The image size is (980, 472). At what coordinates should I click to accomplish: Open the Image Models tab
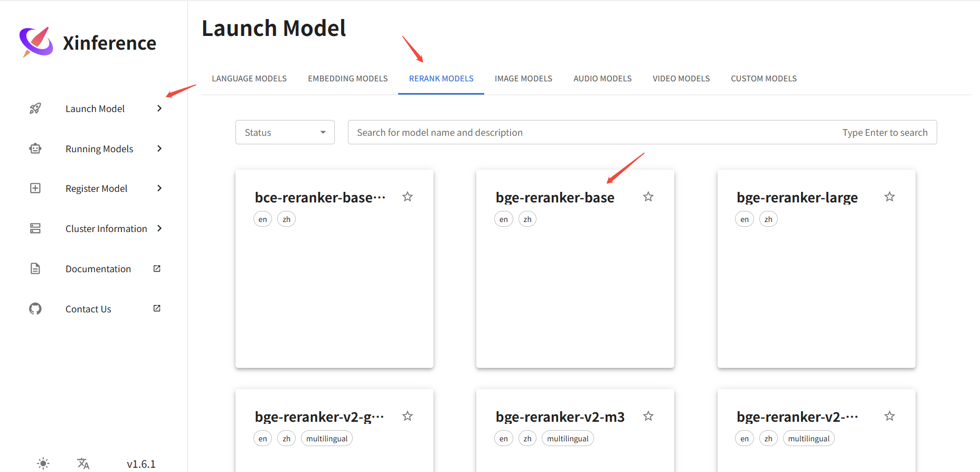click(523, 78)
